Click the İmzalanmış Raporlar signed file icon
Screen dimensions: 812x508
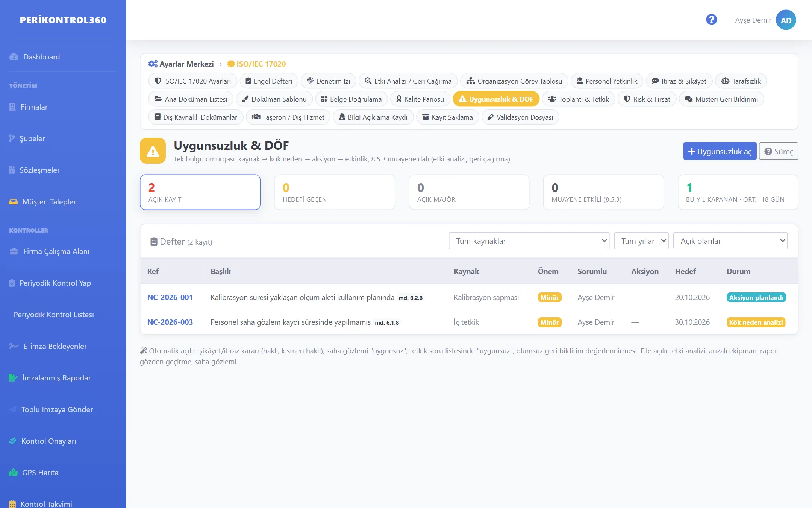coord(13,378)
